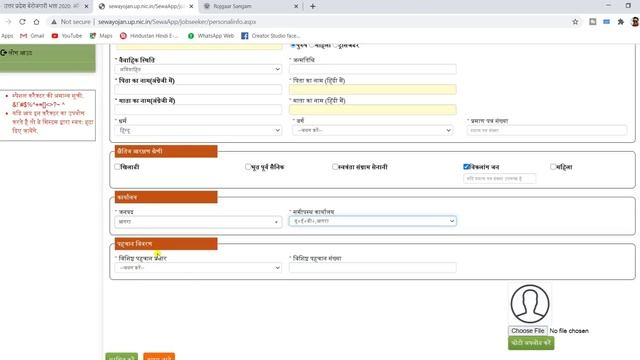Click the square extension icon beside the star
This screenshot has height=360, width=640.
[593, 22]
